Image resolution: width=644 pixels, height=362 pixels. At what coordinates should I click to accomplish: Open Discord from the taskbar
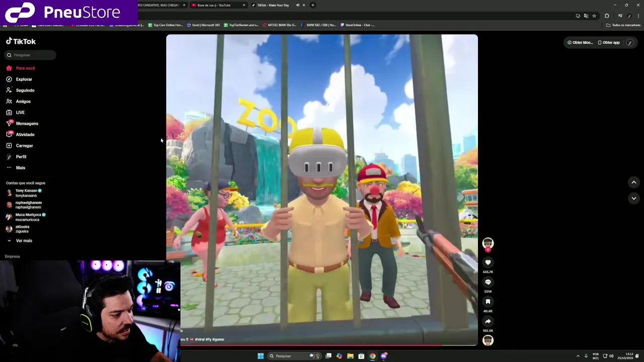point(384,356)
